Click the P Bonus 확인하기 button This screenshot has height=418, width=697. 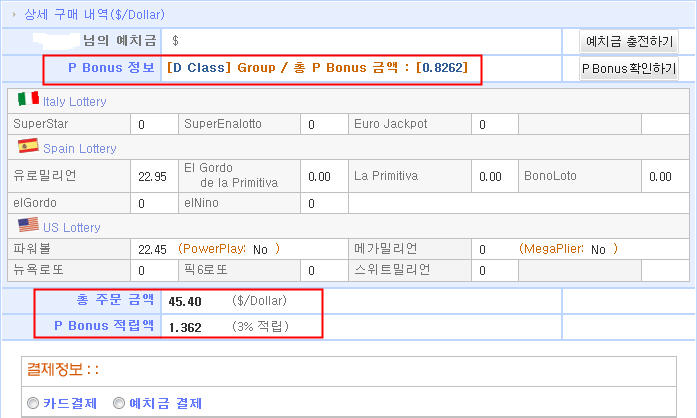coord(629,68)
